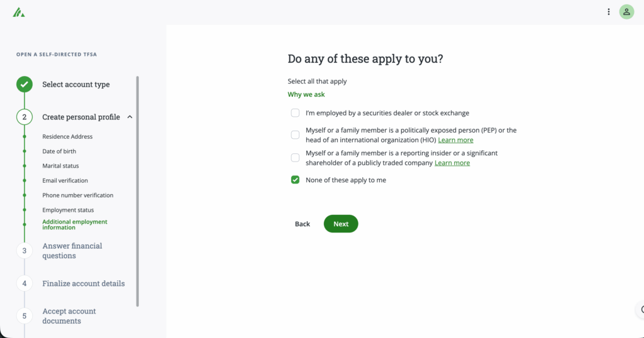The image size is (644, 338).
Task: Click the step 4 circle icon
Action: 25,283
